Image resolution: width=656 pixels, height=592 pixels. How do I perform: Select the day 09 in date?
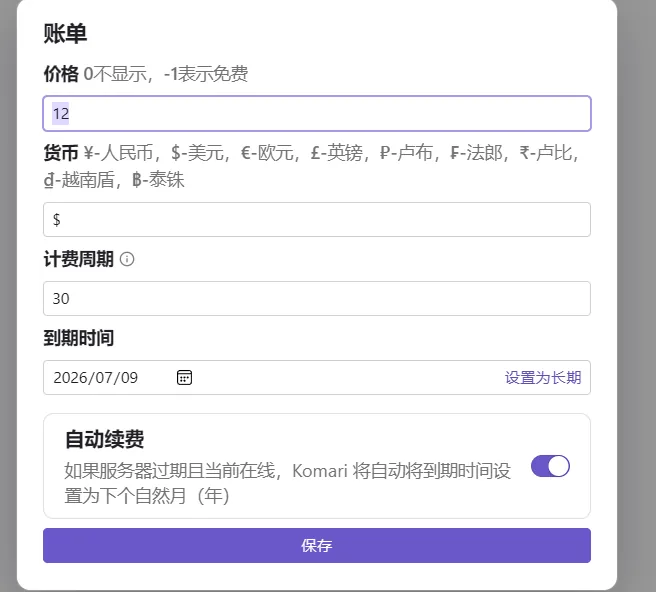129,378
